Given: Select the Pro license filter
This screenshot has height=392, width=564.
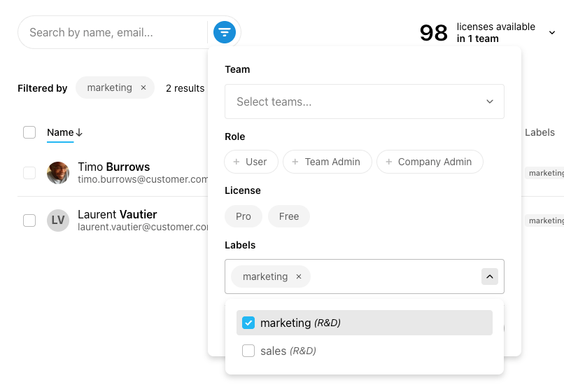Looking at the screenshot, I should (244, 216).
